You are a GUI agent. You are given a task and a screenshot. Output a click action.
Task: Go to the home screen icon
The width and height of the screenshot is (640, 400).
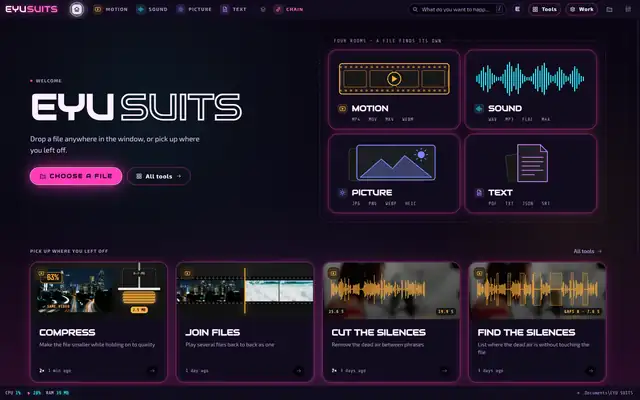tap(76, 9)
